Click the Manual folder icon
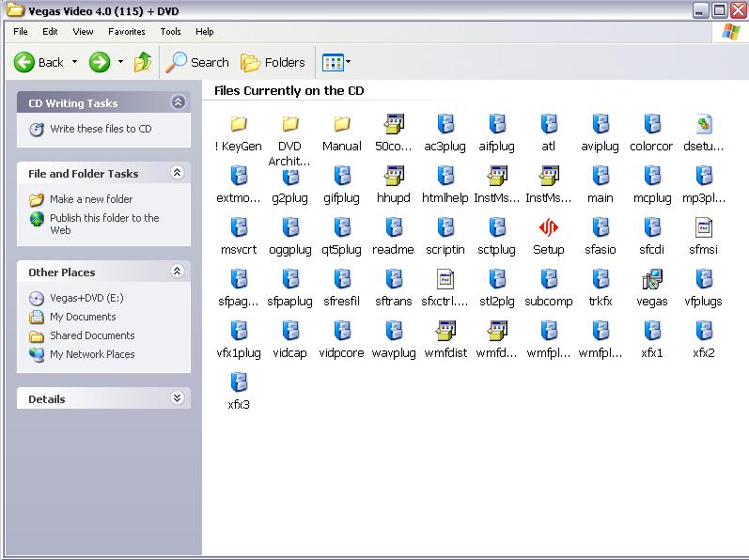 [x=342, y=124]
